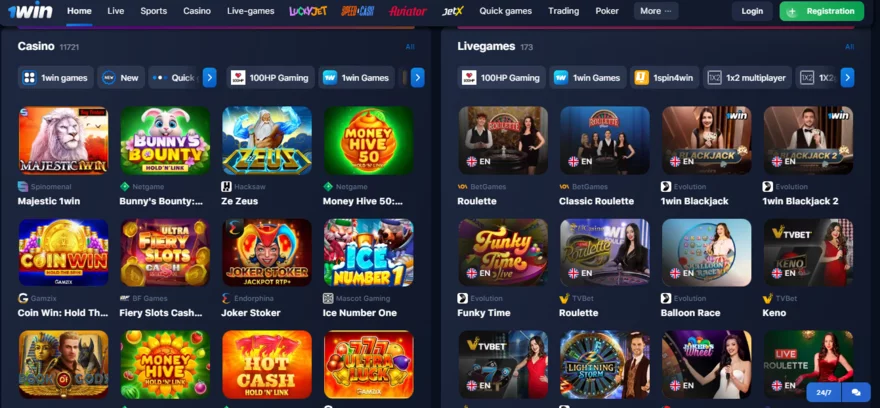Open the Poker tab
This screenshot has width=880, height=408.
tap(607, 11)
